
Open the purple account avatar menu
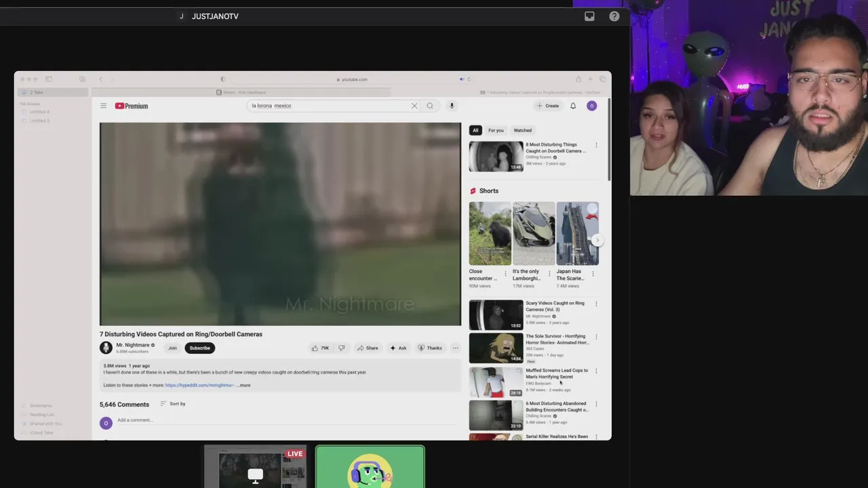[592, 106]
